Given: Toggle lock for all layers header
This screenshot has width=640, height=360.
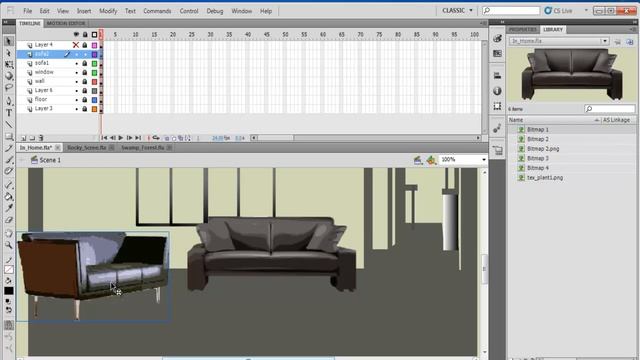Looking at the screenshot, I should pyautogui.click(x=85, y=35).
